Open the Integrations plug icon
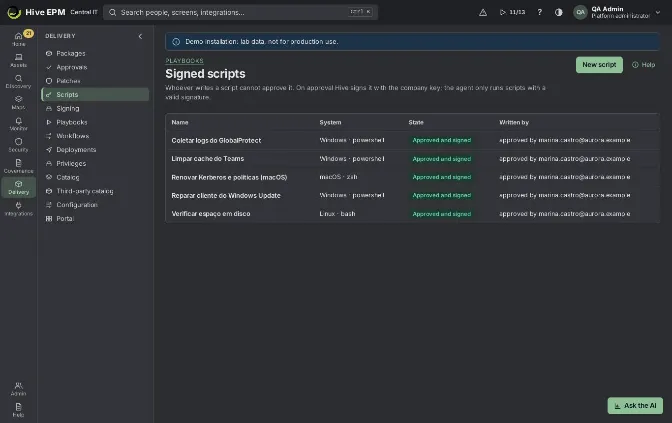 [18, 209]
